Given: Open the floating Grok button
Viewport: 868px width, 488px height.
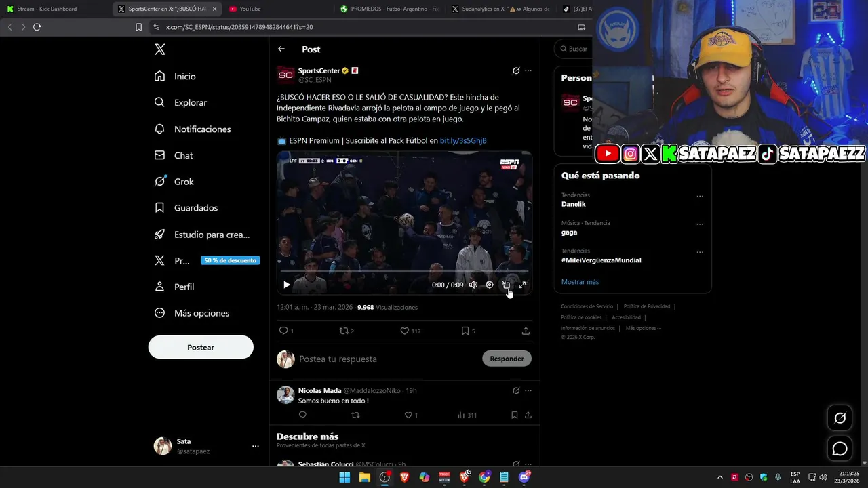Looking at the screenshot, I should 840,418.
